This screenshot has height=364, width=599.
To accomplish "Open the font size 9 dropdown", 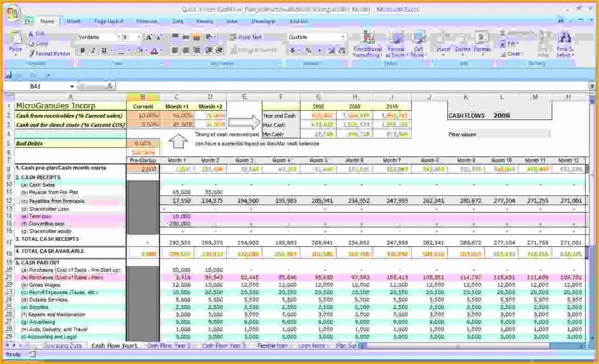I will [x=139, y=37].
